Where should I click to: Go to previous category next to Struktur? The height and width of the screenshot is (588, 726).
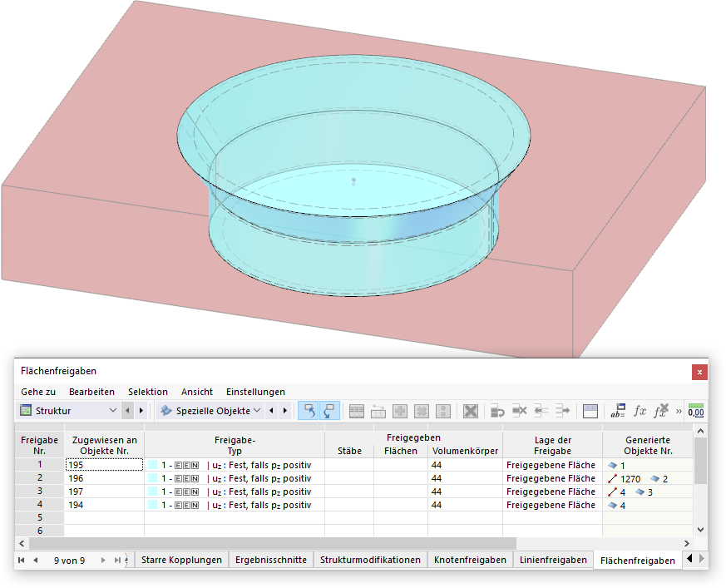click(x=127, y=411)
